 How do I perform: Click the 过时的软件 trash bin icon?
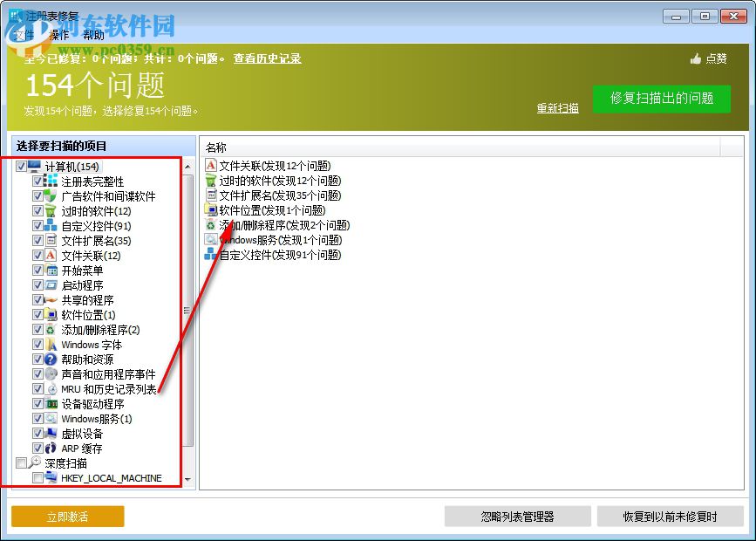(211, 181)
